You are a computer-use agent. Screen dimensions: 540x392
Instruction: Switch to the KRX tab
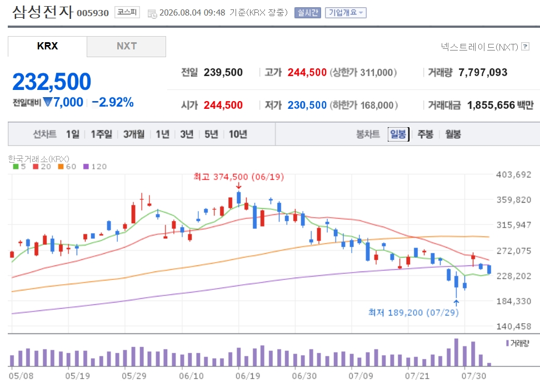coord(47,47)
